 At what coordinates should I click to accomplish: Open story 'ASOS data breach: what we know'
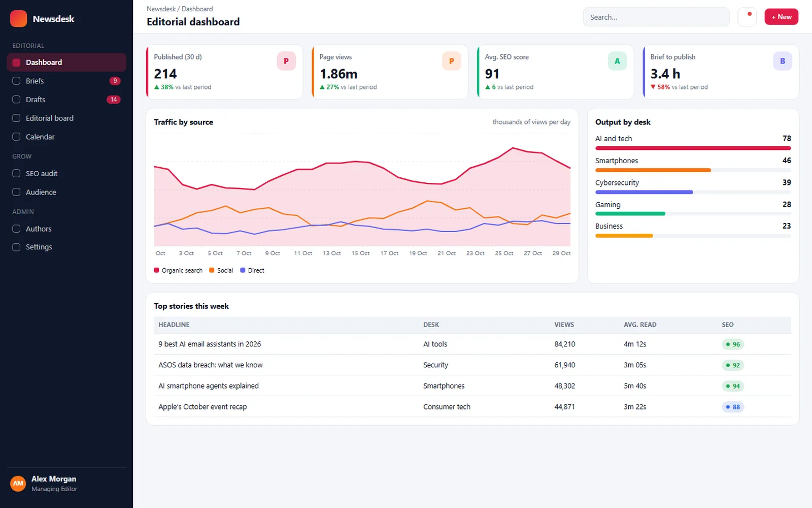click(x=211, y=365)
